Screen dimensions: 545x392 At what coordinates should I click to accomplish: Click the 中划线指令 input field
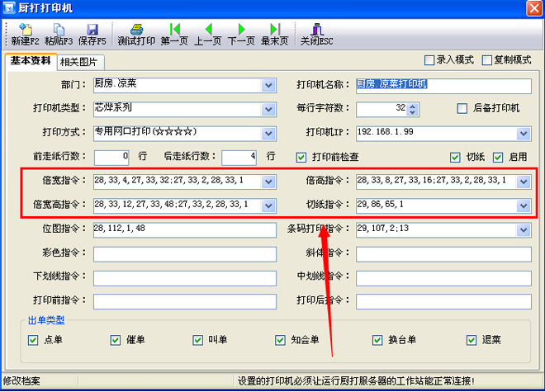pos(443,278)
